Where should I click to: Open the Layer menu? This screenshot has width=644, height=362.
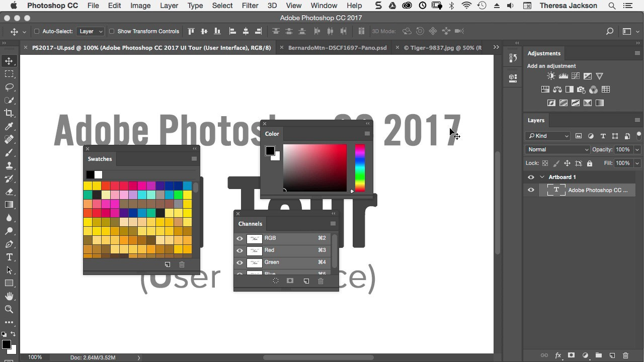[x=169, y=6]
